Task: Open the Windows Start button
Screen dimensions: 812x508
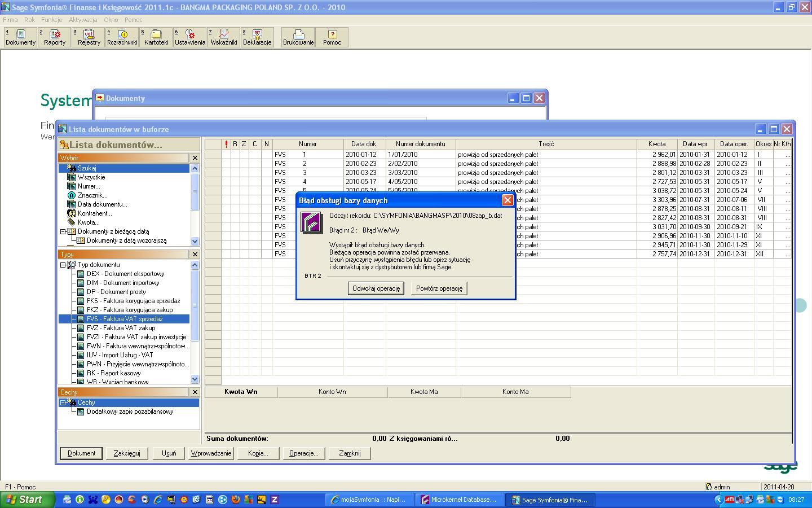Action: coord(27,500)
